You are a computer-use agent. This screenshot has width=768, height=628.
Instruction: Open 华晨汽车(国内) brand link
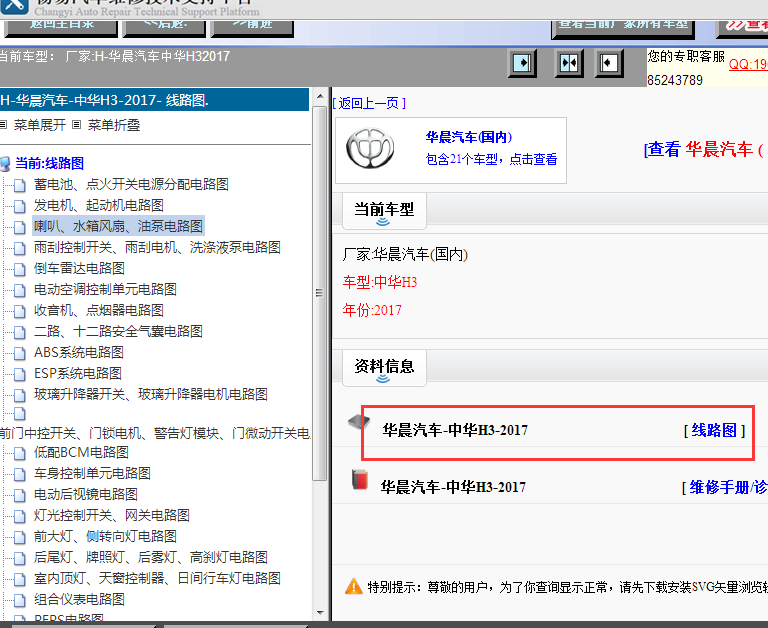469,137
